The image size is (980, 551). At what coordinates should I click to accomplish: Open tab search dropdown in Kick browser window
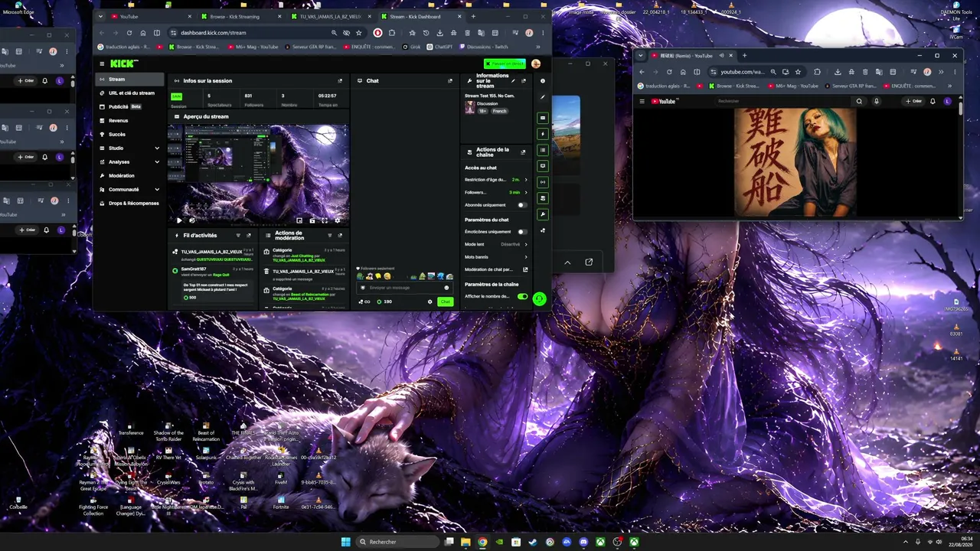[x=102, y=16]
